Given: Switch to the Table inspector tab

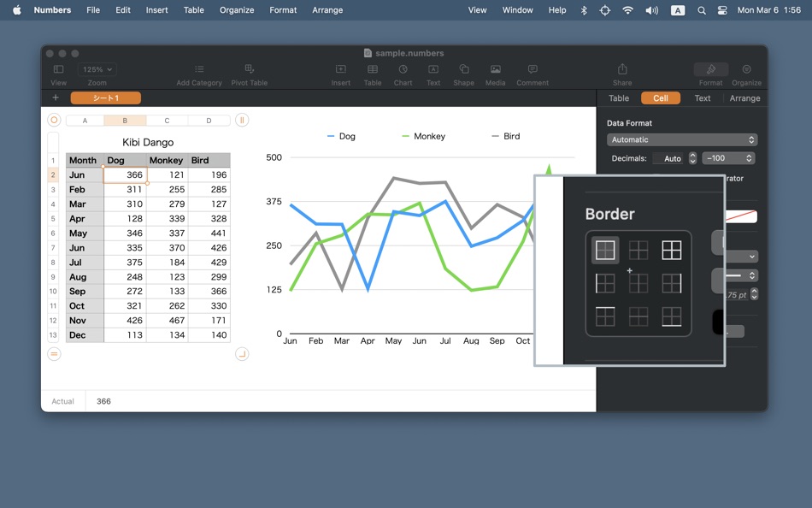Looking at the screenshot, I should [x=619, y=98].
